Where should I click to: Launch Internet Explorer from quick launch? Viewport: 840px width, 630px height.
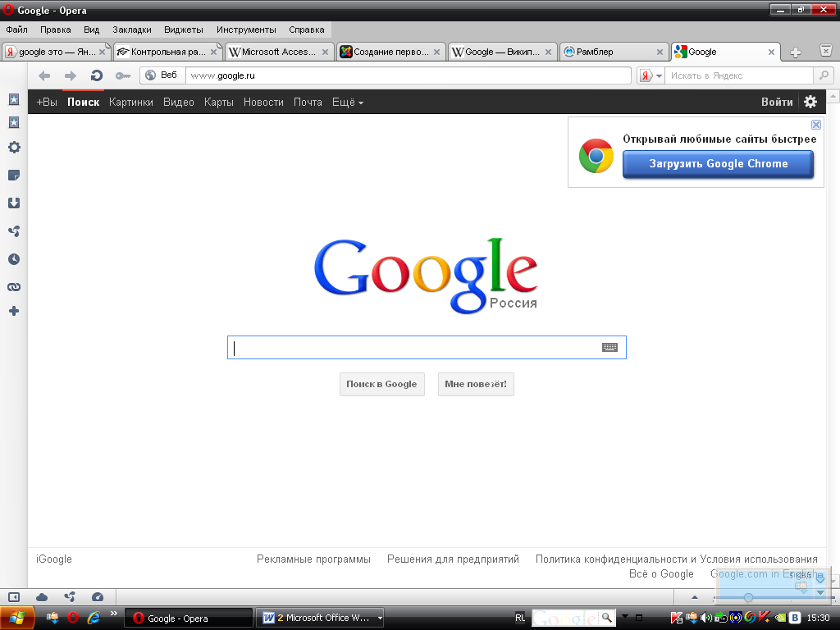pyautogui.click(x=94, y=618)
